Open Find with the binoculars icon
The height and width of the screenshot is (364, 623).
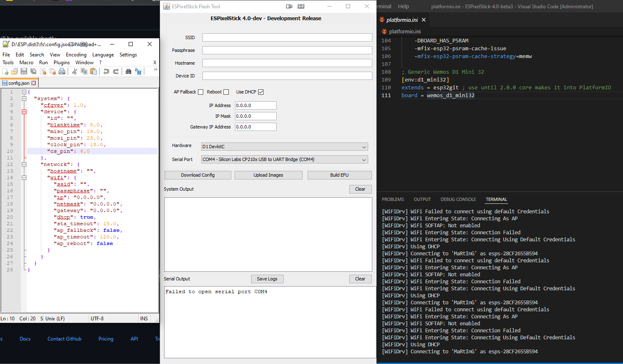pyautogui.click(x=129, y=71)
